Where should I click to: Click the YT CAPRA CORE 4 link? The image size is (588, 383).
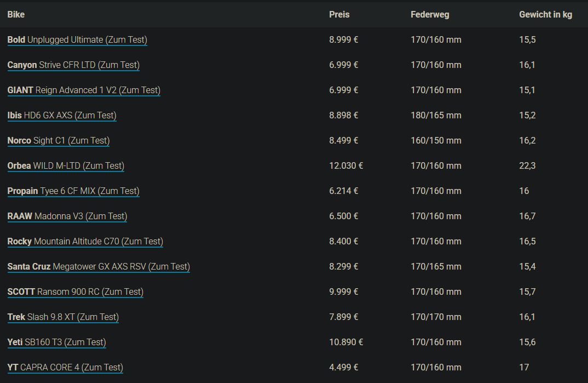[65, 368]
